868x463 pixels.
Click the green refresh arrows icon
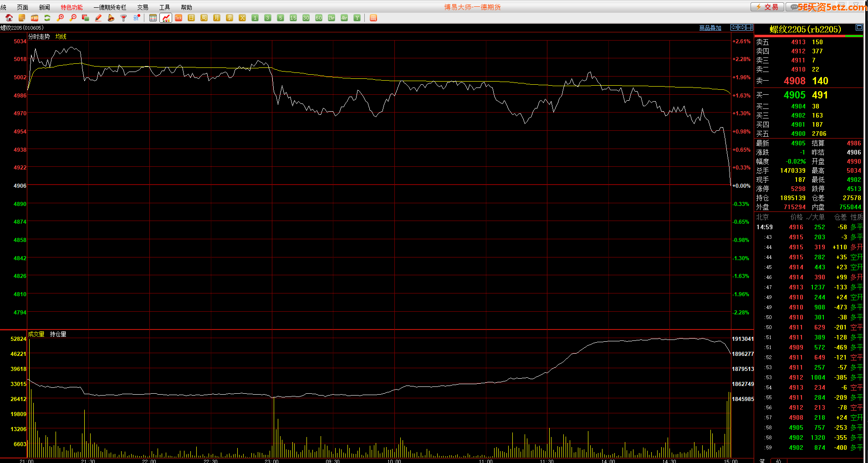pos(47,18)
